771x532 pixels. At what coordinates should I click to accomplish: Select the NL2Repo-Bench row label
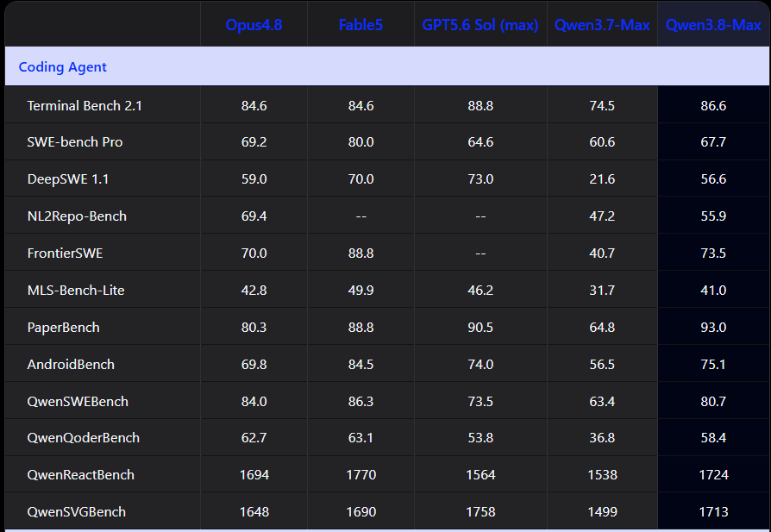click(x=77, y=216)
